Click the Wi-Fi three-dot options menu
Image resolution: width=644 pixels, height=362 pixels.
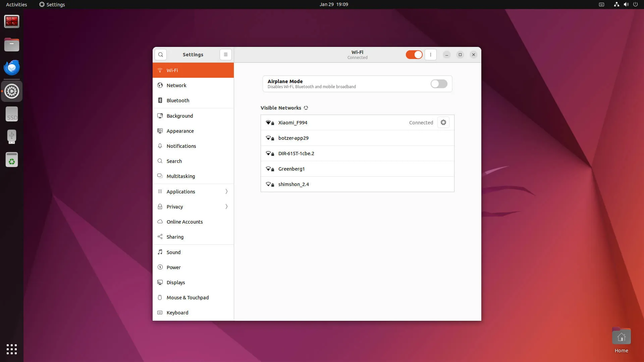(x=431, y=55)
